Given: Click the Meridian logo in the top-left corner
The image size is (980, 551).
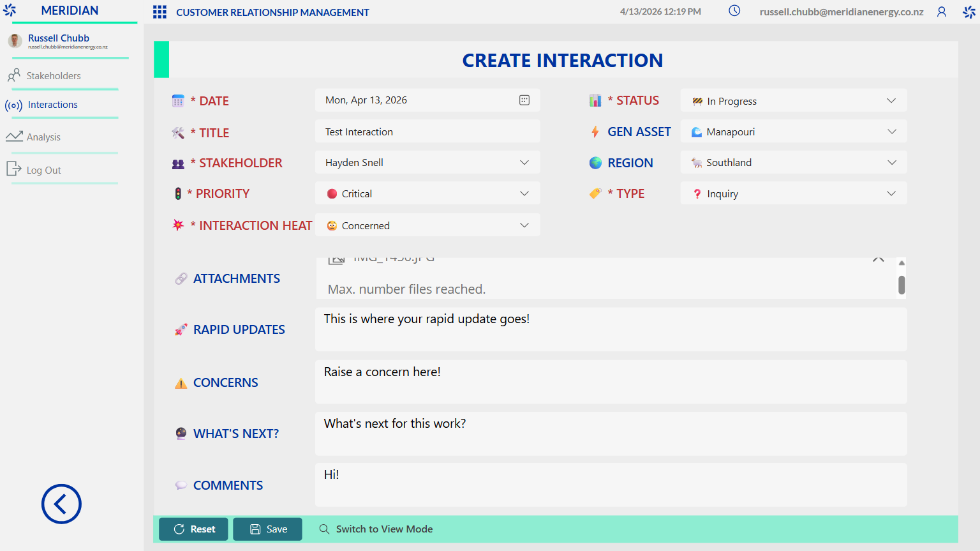Looking at the screenshot, I should click(x=10, y=10).
